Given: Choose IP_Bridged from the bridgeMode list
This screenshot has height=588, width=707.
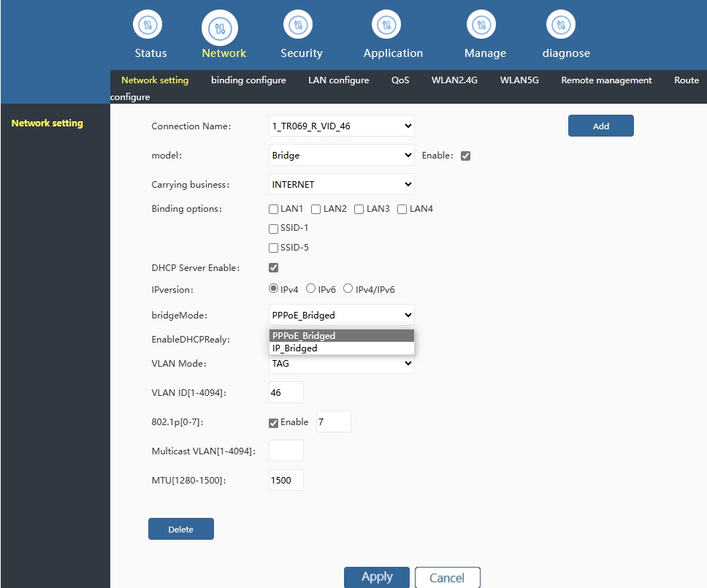Looking at the screenshot, I should point(295,348).
